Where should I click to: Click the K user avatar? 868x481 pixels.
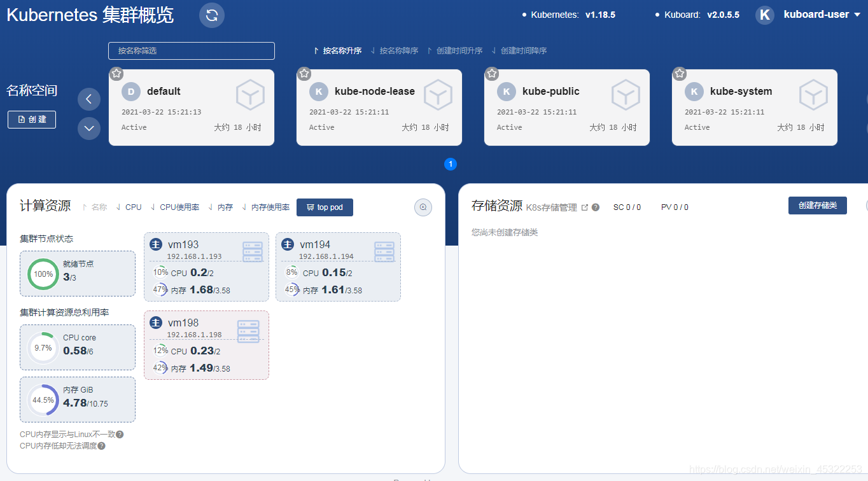765,15
